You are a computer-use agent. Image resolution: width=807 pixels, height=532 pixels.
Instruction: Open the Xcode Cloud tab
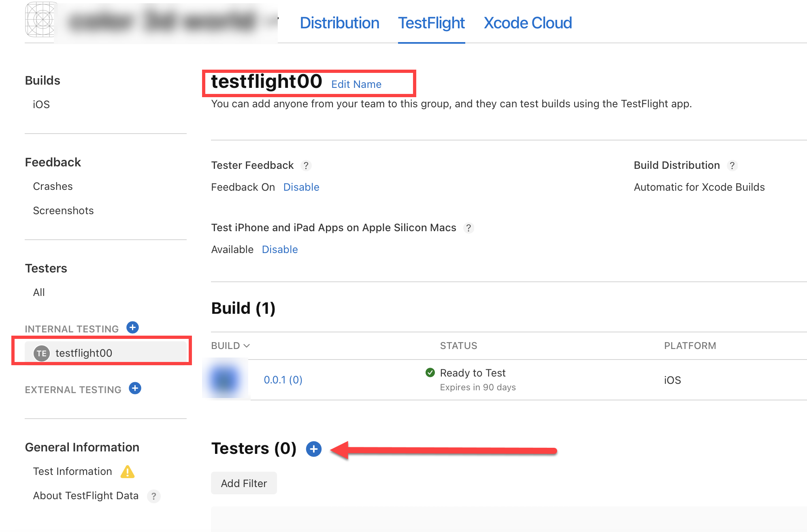point(528,23)
